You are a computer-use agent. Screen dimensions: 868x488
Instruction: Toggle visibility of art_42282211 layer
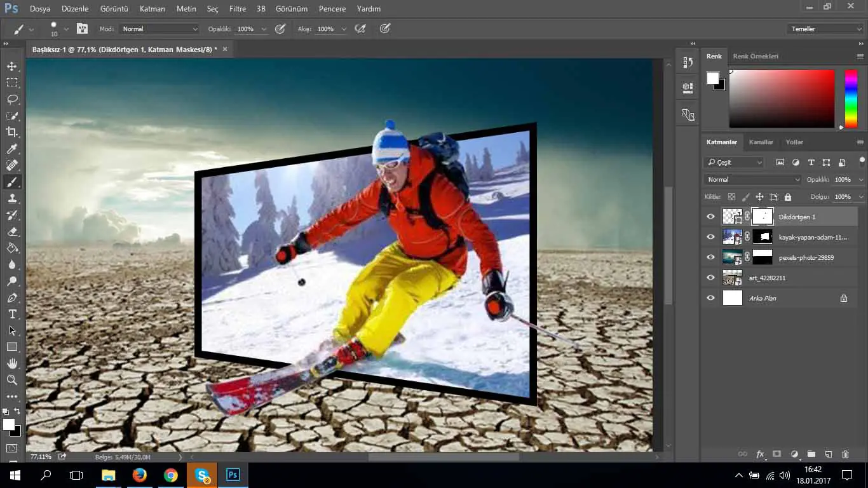(x=710, y=278)
